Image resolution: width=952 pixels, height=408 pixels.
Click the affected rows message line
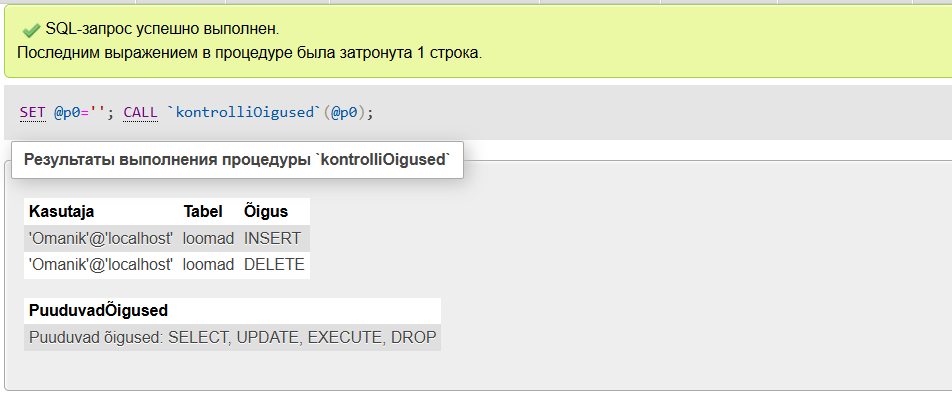(x=250, y=53)
